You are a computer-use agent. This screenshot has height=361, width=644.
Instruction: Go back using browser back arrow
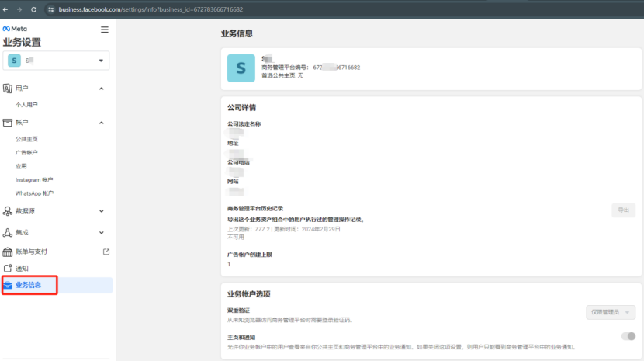tap(6, 9)
